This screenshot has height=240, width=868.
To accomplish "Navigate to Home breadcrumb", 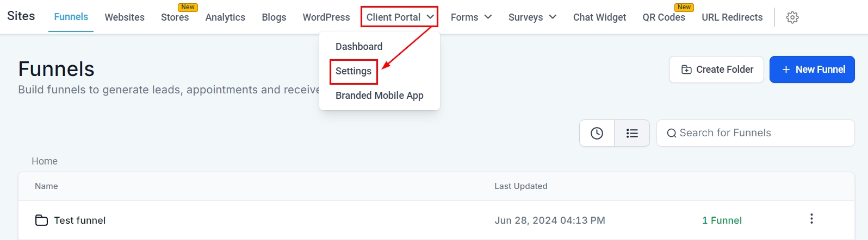I will (45, 161).
